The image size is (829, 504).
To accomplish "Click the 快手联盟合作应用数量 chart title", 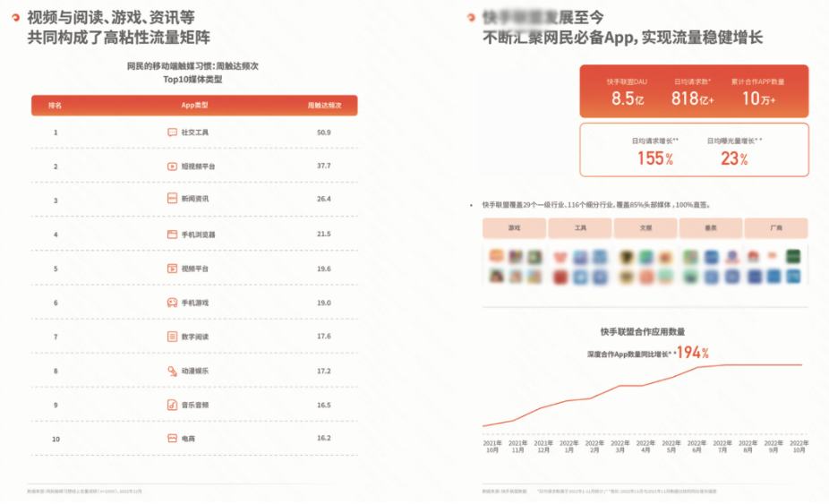I will pyautogui.click(x=643, y=331).
